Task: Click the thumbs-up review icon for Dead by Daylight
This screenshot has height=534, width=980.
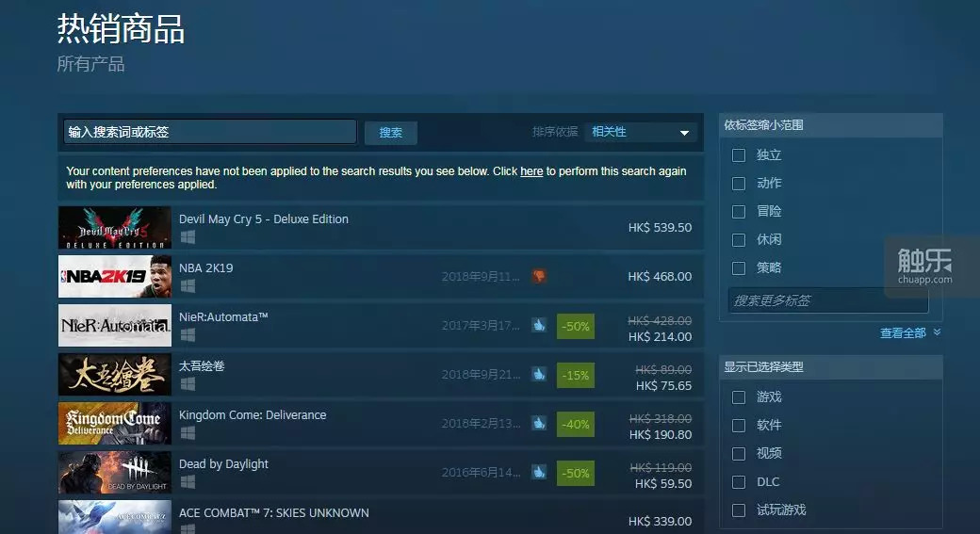Action: point(539,472)
